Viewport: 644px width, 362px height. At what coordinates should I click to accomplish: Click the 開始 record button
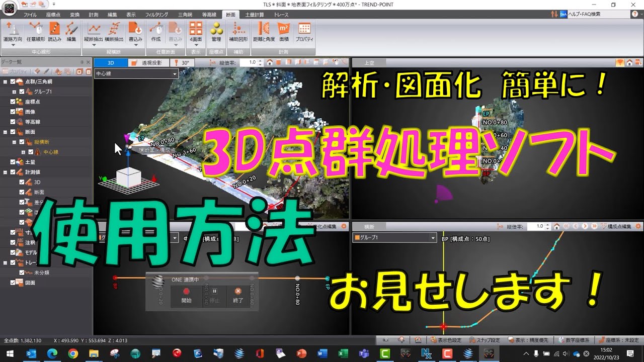[186, 296]
